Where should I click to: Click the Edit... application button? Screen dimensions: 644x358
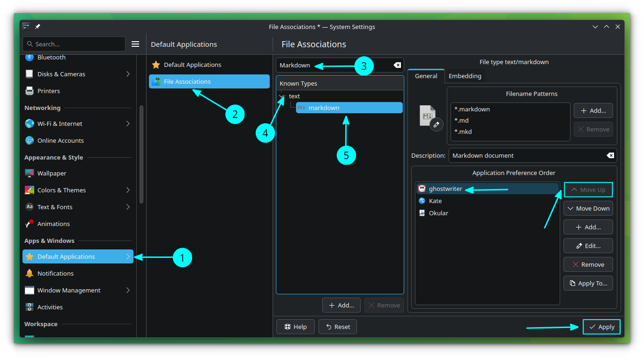(x=588, y=246)
